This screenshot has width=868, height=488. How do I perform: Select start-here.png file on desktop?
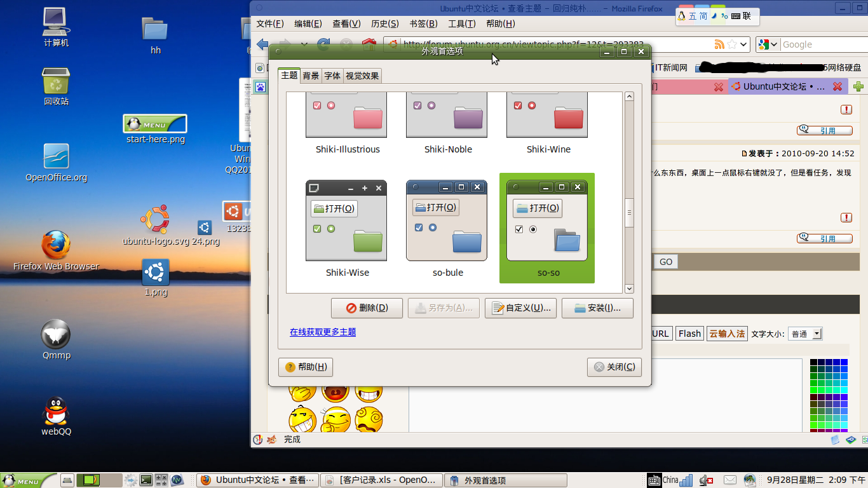(x=155, y=129)
